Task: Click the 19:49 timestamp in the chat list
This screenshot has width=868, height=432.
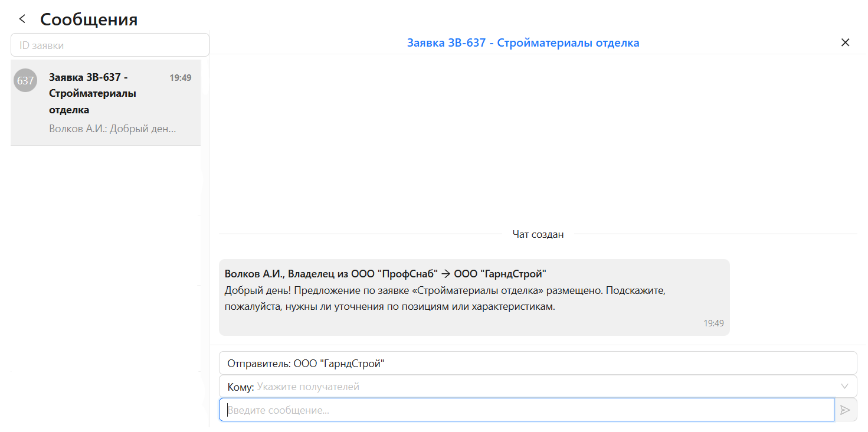Action: point(179,77)
